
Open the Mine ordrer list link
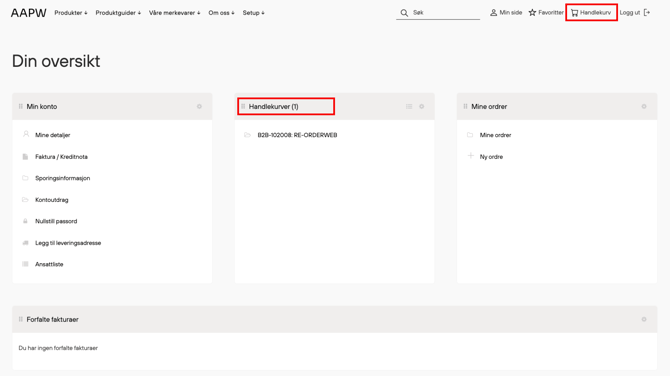495,135
